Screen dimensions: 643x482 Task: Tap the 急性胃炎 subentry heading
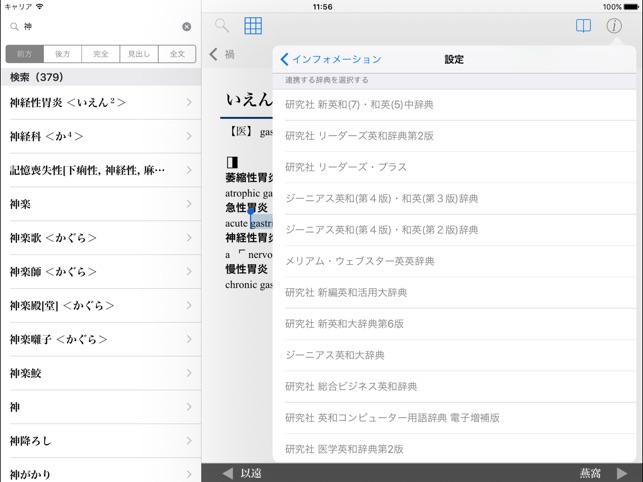coord(246,208)
